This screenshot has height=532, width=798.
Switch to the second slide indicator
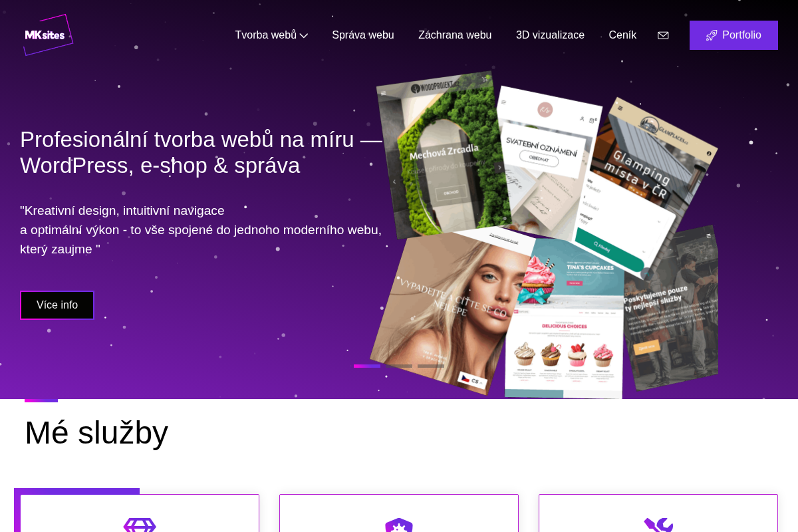point(399,366)
